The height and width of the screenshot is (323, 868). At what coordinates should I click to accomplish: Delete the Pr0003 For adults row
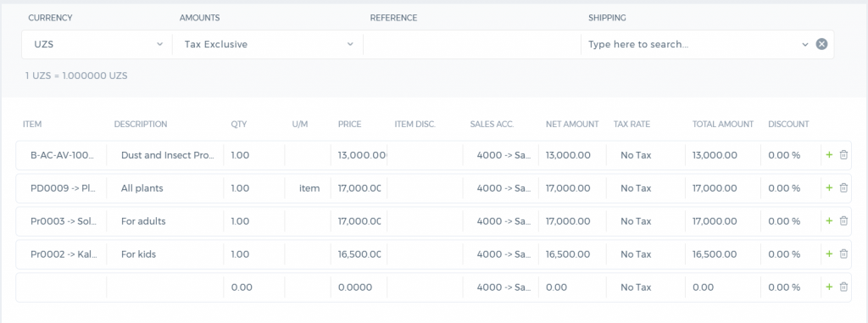(843, 221)
